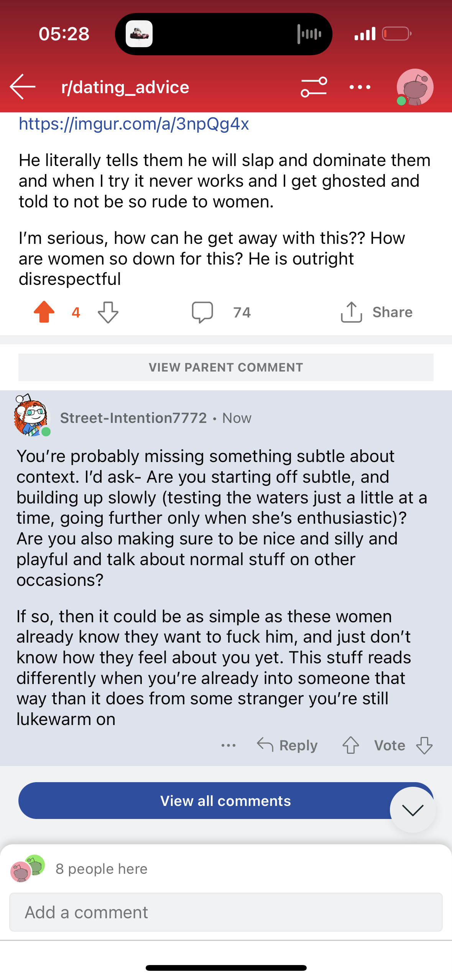This screenshot has height=980, width=452.
Task: Open comment sort options icon in the header
Action: [314, 87]
